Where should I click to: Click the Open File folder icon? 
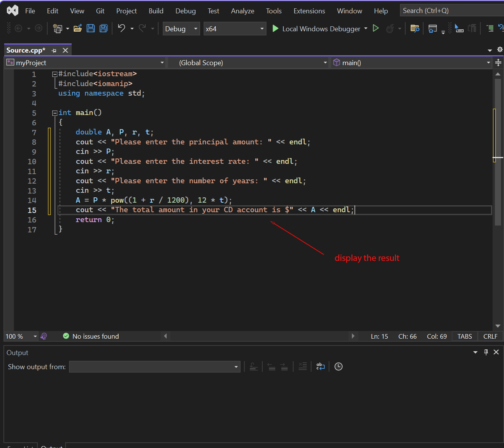point(78,28)
